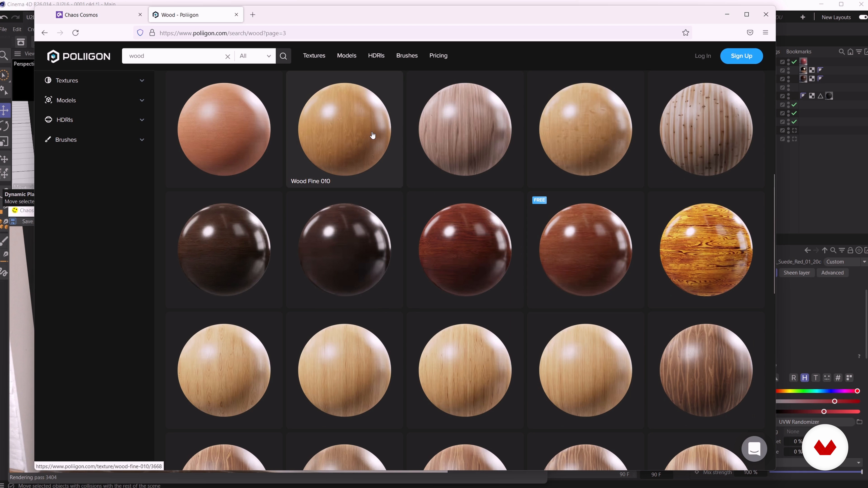Viewport: 868px width, 488px height.
Task: Clear the wood search text
Action: pyautogui.click(x=227, y=56)
